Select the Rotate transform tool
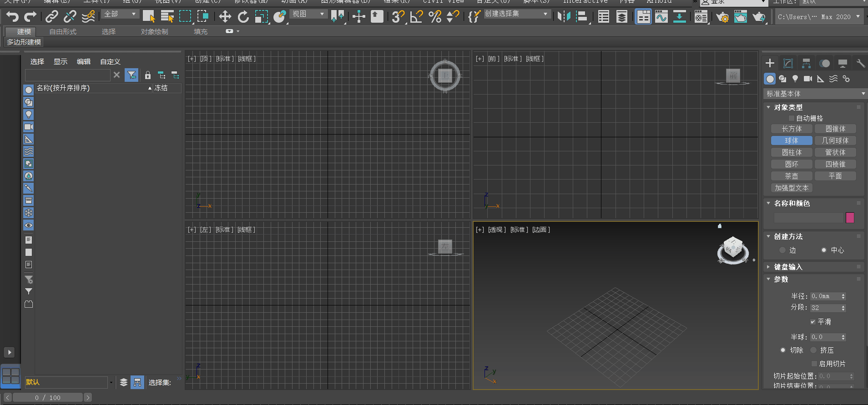The image size is (868, 405). 243,17
